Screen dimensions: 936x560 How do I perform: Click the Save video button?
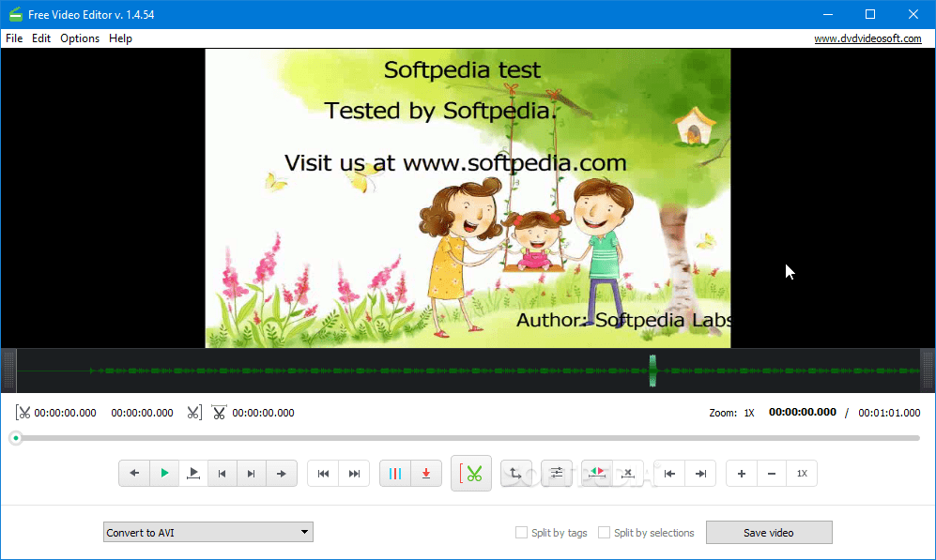[769, 533]
